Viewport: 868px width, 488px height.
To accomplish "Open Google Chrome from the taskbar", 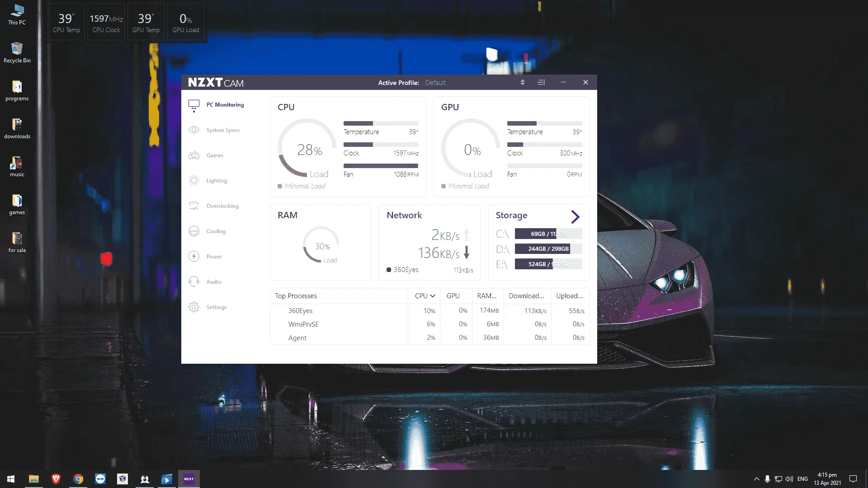I will tap(78, 479).
